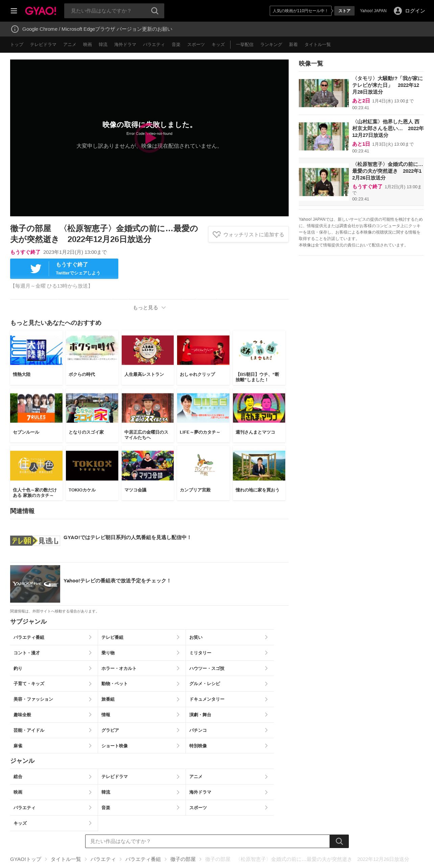Open the 松原智恵子 episode in the video list
Image resolution: width=434 pixels, height=868 pixels.
tap(361, 182)
